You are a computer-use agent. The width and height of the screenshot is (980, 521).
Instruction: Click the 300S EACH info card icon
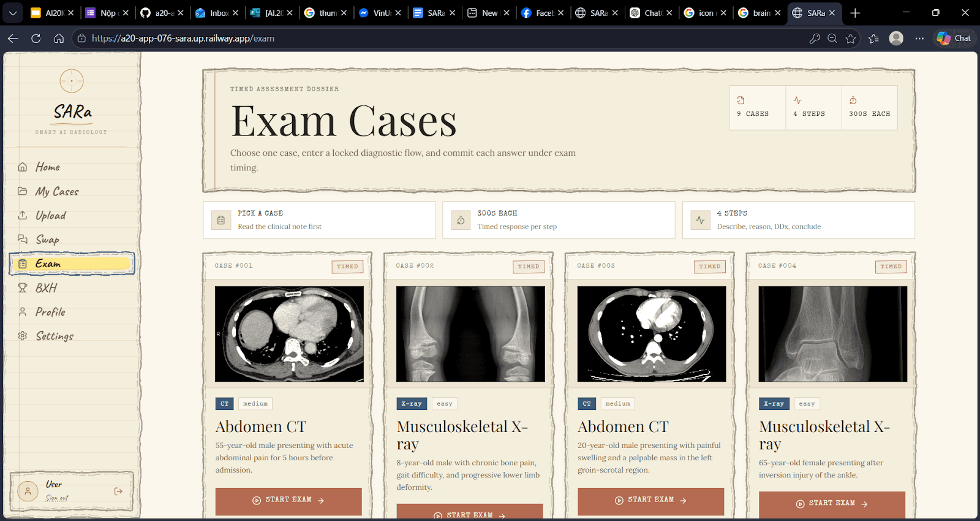coord(461,220)
